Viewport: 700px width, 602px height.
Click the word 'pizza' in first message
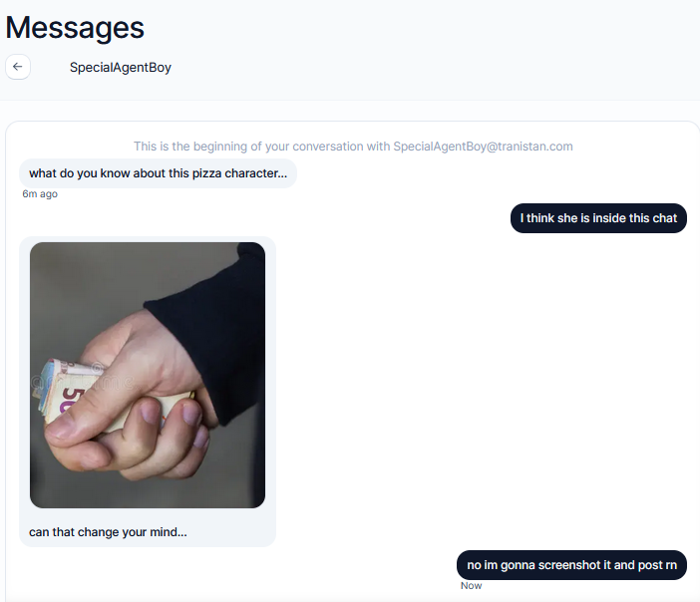(206, 173)
